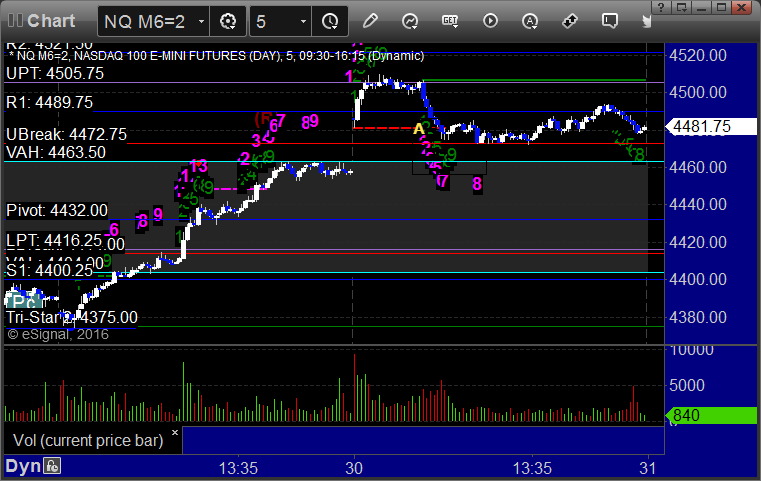Click the GET studies toolbar icon
This screenshot has height=481, width=761.
(450, 21)
